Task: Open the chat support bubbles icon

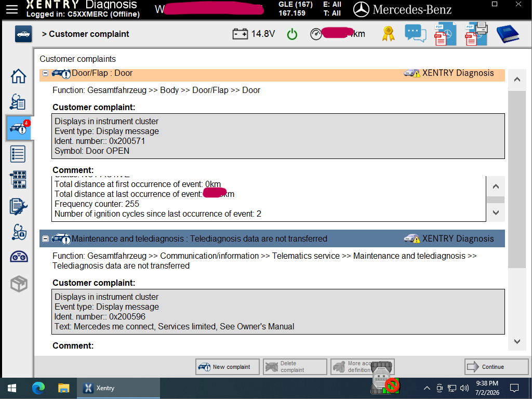Action: (x=415, y=34)
